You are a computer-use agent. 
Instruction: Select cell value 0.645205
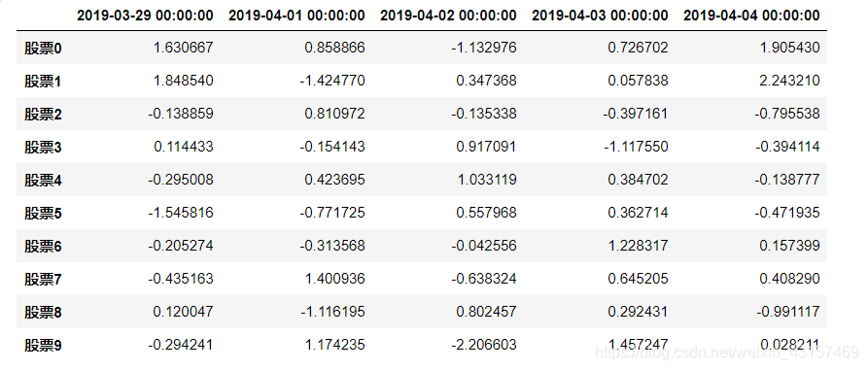click(x=639, y=279)
